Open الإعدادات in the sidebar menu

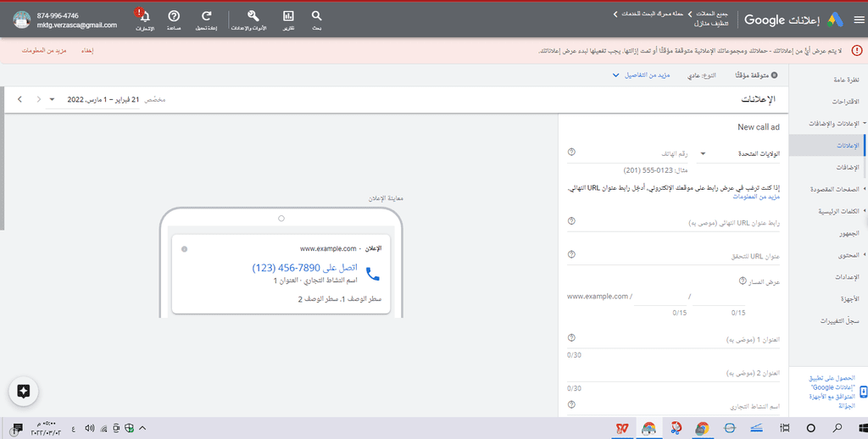coord(844,276)
